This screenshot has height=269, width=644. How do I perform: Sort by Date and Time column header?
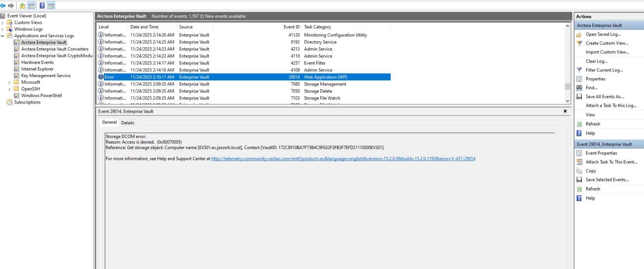point(153,27)
